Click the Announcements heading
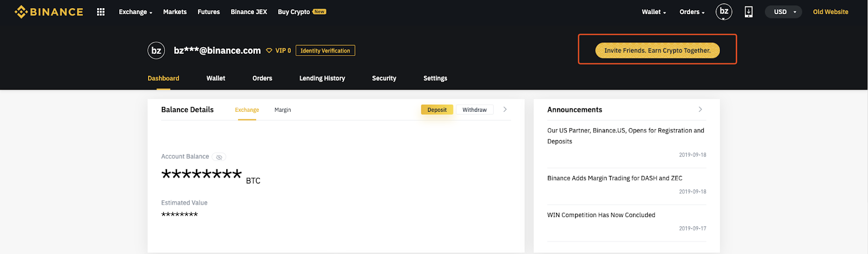868x254 pixels. click(575, 110)
